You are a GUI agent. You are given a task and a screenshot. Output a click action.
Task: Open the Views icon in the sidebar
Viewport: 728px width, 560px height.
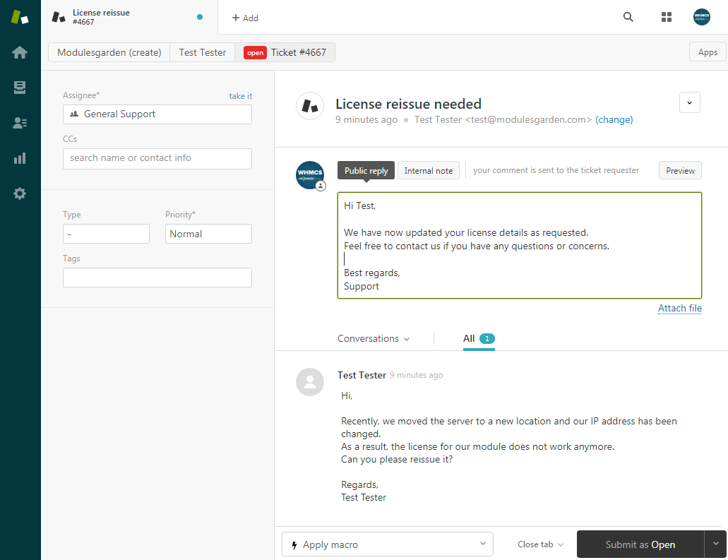click(20, 88)
